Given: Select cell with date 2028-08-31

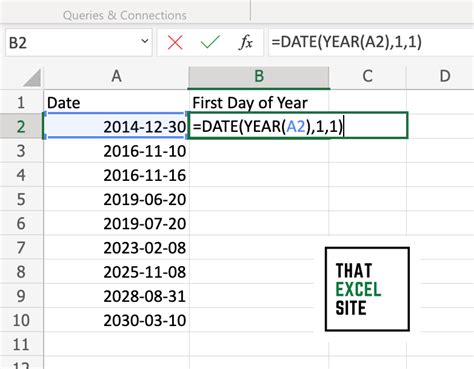Looking at the screenshot, I should click(x=116, y=296).
